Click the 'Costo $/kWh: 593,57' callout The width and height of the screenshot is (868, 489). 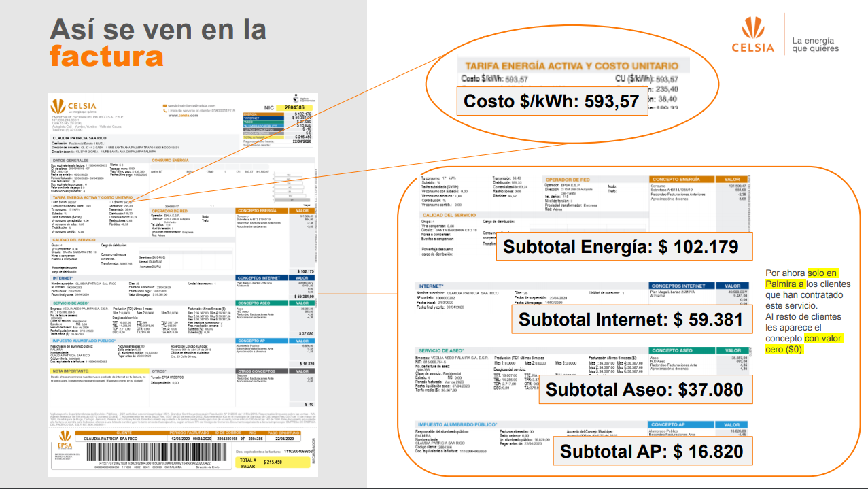click(x=551, y=101)
